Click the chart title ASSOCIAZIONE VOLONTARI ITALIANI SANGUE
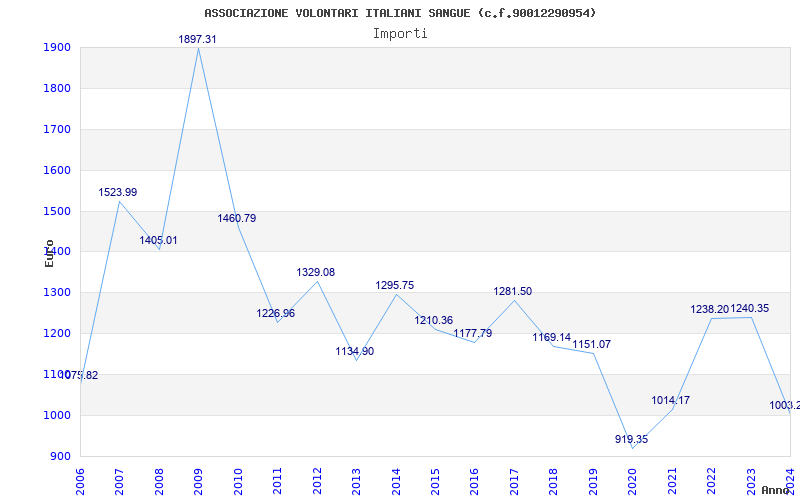This screenshot has height=500, width=800. (400, 13)
